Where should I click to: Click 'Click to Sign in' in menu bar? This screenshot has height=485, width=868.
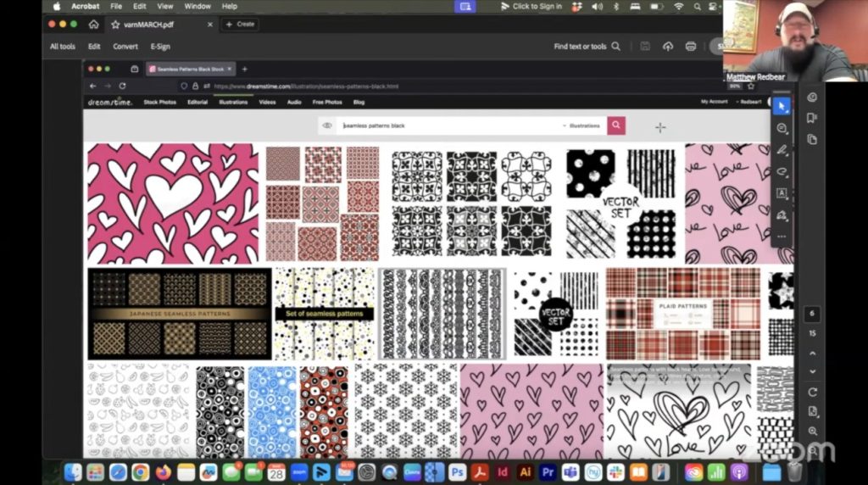point(532,6)
